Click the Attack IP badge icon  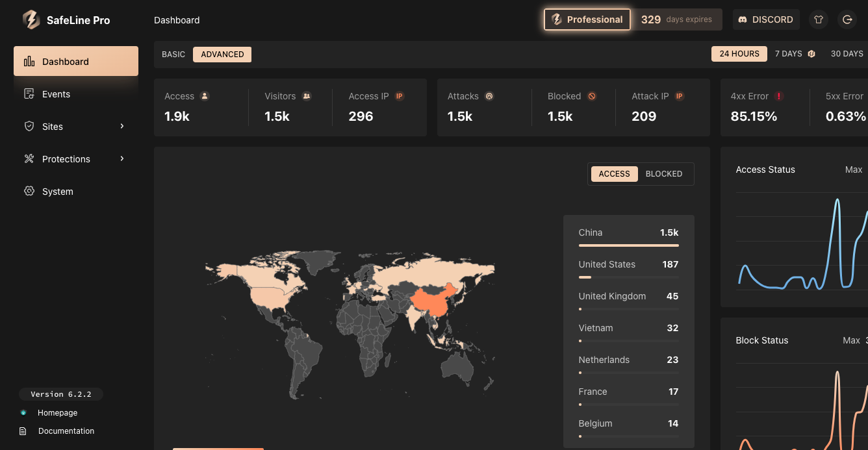(680, 96)
